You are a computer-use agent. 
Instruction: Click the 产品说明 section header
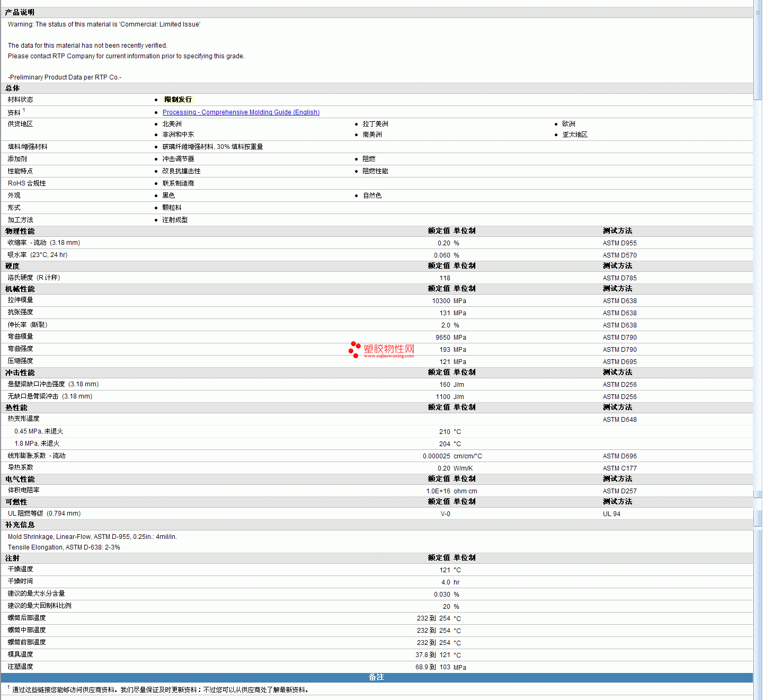click(20, 12)
